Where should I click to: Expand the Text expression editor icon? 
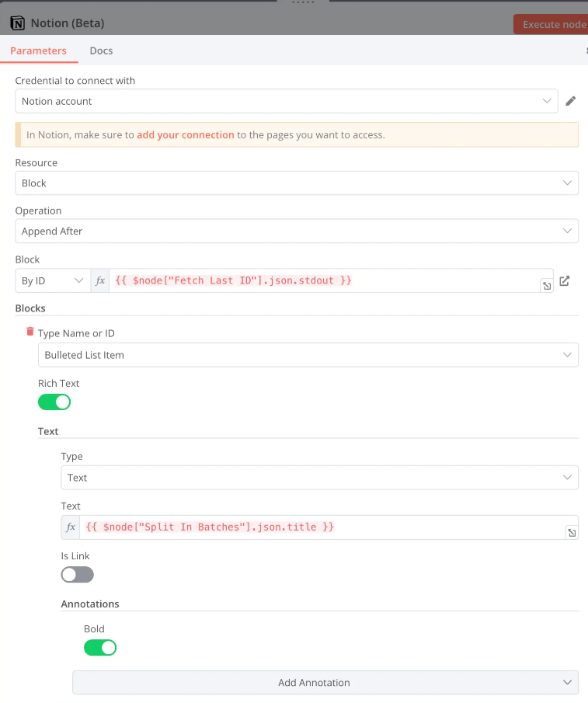pyautogui.click(x=572, y=533)
